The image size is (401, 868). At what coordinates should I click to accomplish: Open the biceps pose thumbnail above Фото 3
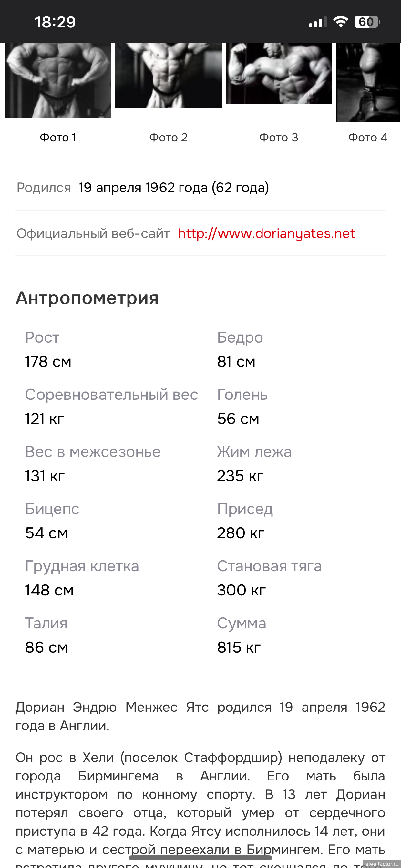point(279,73)
